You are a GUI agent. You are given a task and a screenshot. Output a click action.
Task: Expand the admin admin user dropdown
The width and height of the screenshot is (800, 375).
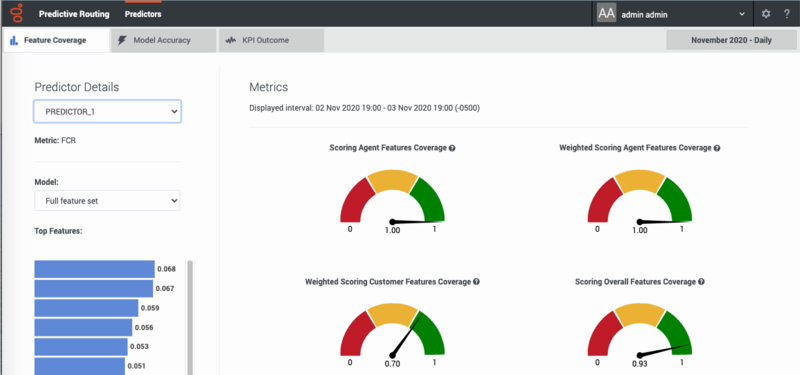click(x=741, y=14)
